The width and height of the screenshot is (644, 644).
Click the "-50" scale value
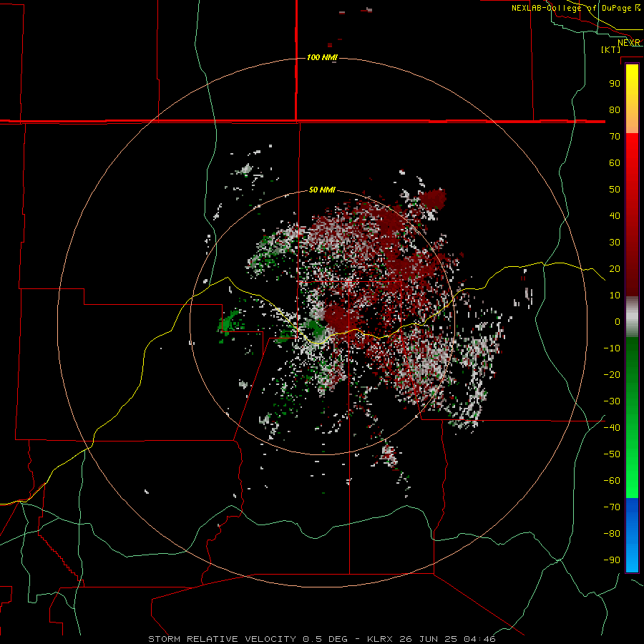point(612,454)
